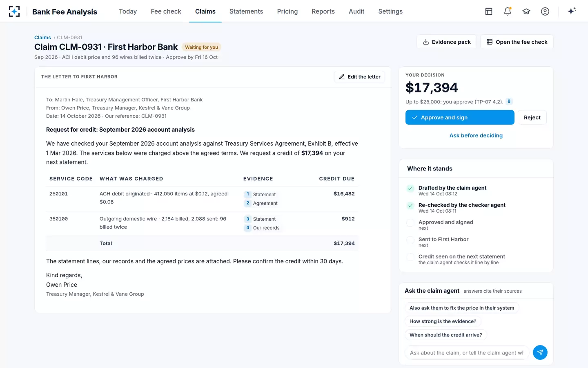Choose 'When should the credit arrive?' suggestion
The image size is (588, 368).
446,335
